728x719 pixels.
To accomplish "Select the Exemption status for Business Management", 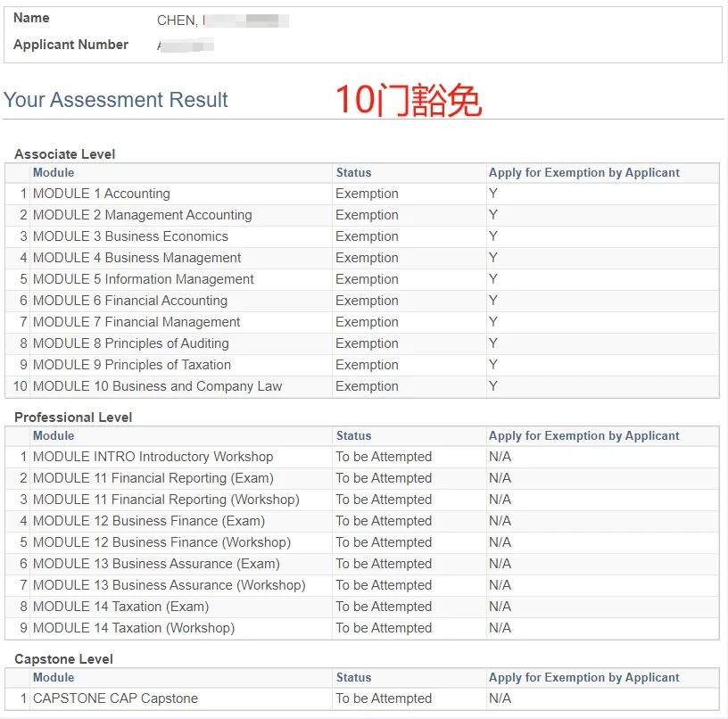I will (368, 258).
